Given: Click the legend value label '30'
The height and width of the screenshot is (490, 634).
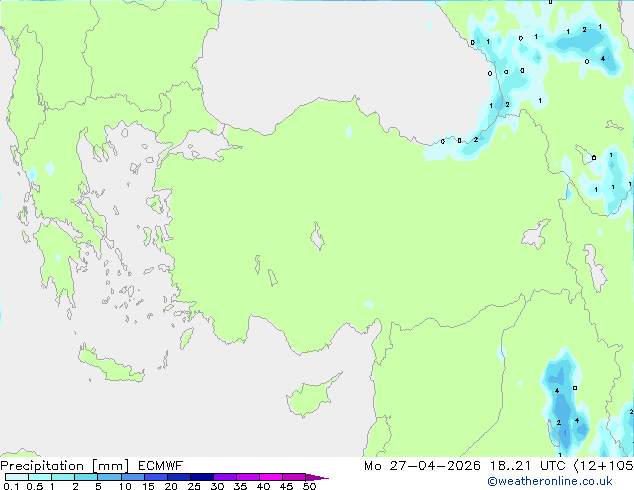Looking at the screenshot, I should 217,486.
